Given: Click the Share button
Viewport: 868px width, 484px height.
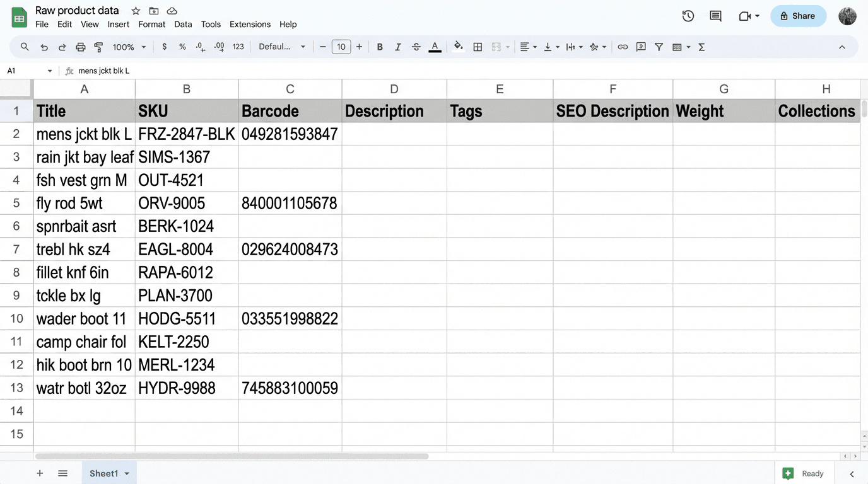Looking at the screenshot, I should [798, 16].
